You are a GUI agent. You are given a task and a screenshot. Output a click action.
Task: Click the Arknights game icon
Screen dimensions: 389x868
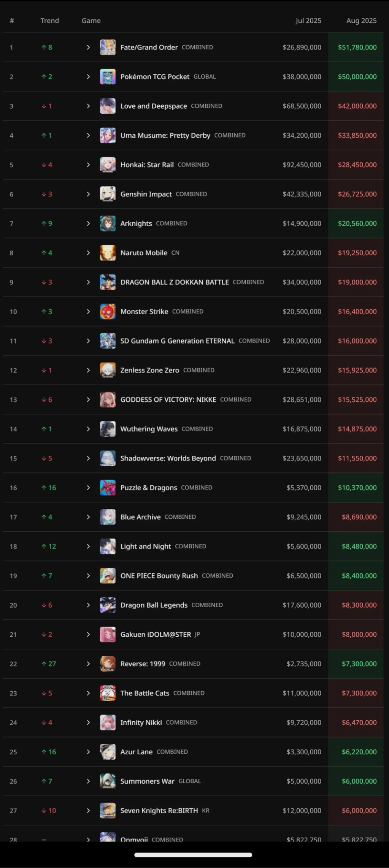[x=108, y=223]
